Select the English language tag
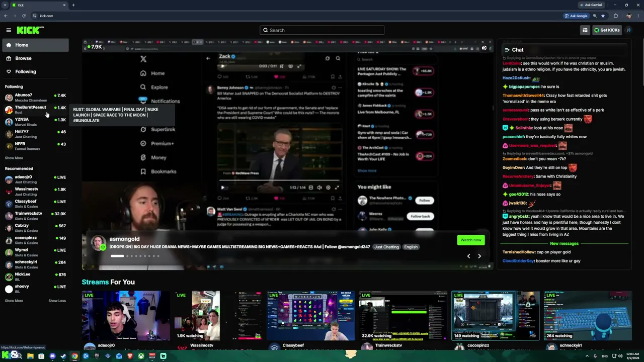Image resolution: width=644 pixels, height=362 pixels. (411, 247)
